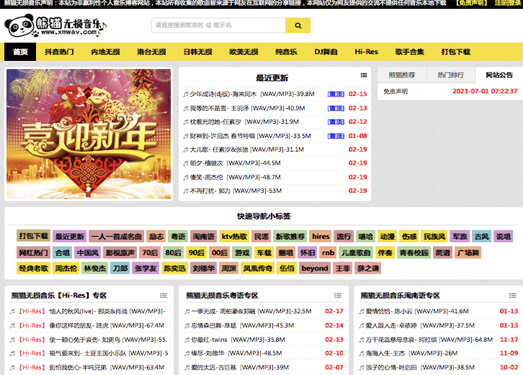Click the 经典老歌 tag
This screenshot has width=523, height=375.
coord(33,268)
